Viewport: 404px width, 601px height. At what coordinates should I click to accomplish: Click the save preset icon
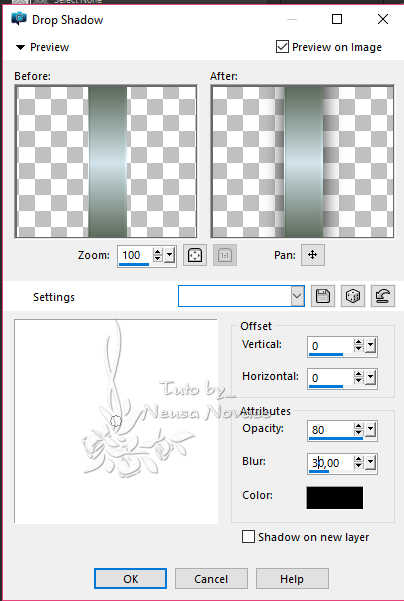click(x=323, y=296)
